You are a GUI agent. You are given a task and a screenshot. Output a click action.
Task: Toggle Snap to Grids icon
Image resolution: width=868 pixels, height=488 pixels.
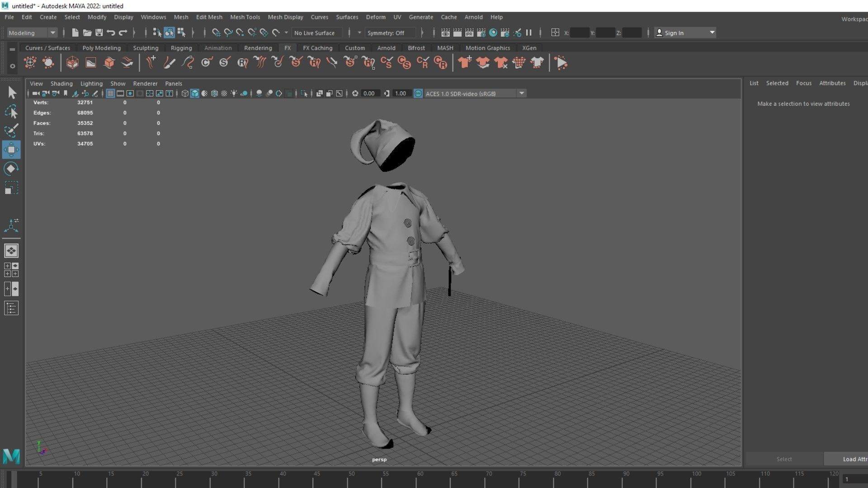(x=216, y=33)
